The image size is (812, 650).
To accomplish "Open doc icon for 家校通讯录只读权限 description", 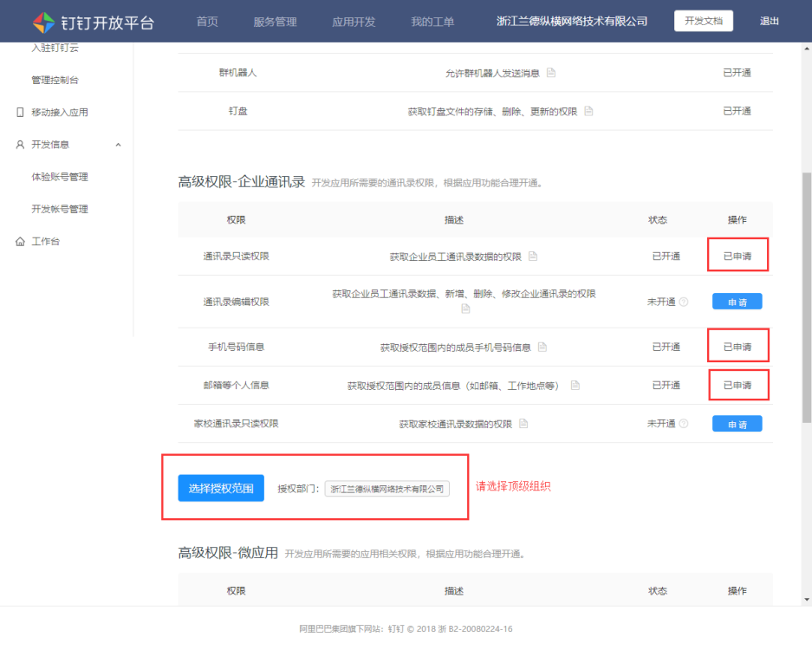I will point(523,424).
